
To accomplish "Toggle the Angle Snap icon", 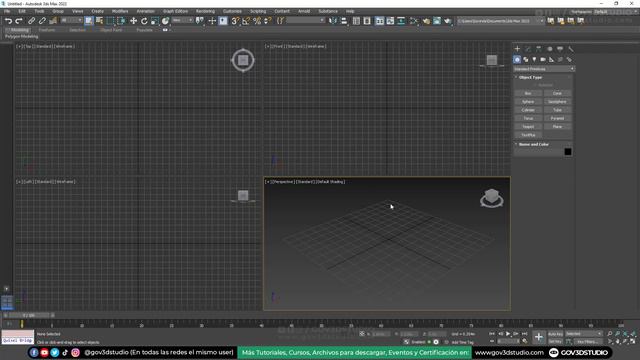I will [x=246, y=21].
